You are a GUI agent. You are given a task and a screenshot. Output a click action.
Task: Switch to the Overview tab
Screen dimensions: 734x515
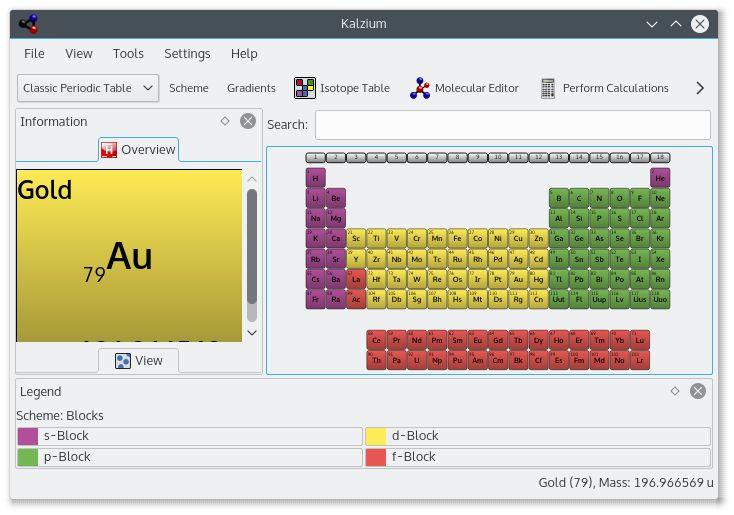click(x=139, y=150)
